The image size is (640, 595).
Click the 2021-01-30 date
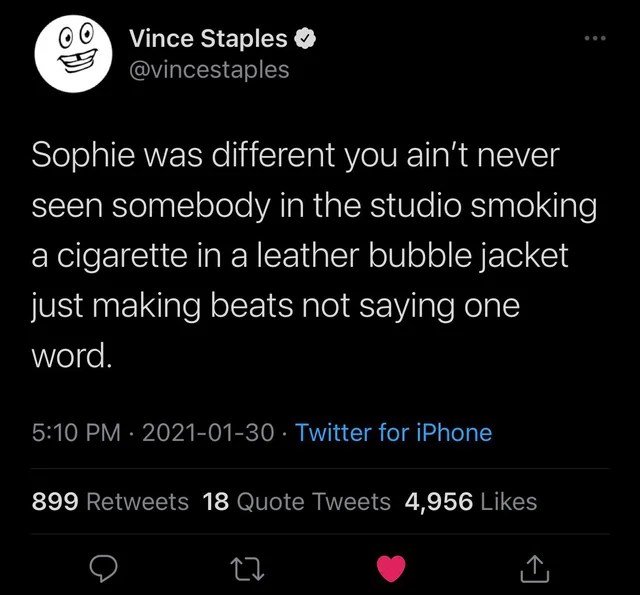(208, 433)
